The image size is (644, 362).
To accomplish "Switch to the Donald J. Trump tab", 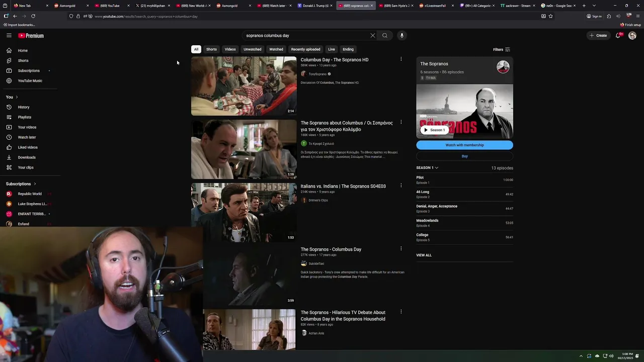I will point(315,6).
